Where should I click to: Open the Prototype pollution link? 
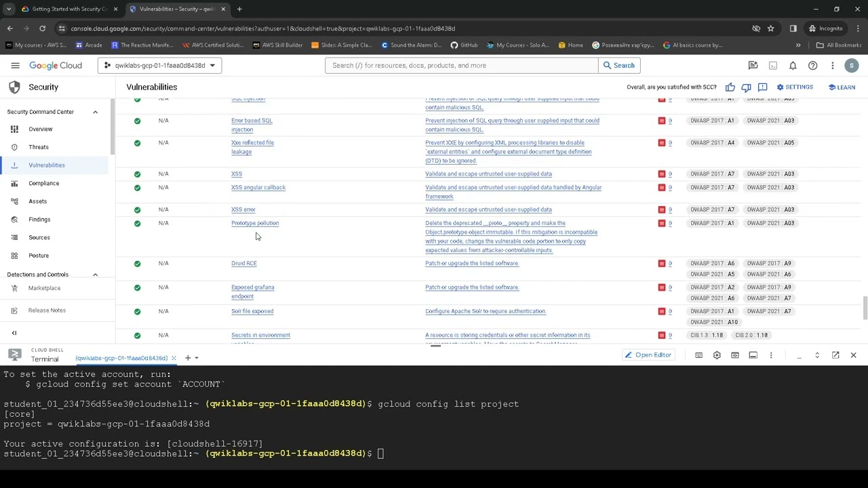tap(255, 223)
